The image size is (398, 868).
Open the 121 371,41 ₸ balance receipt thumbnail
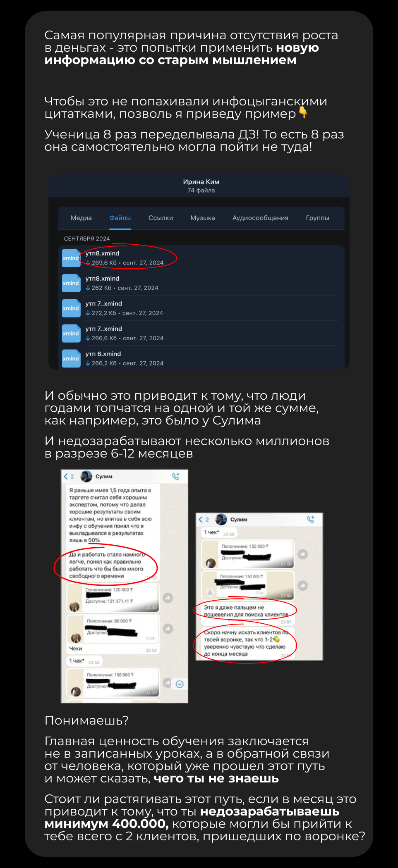(113, 598)
